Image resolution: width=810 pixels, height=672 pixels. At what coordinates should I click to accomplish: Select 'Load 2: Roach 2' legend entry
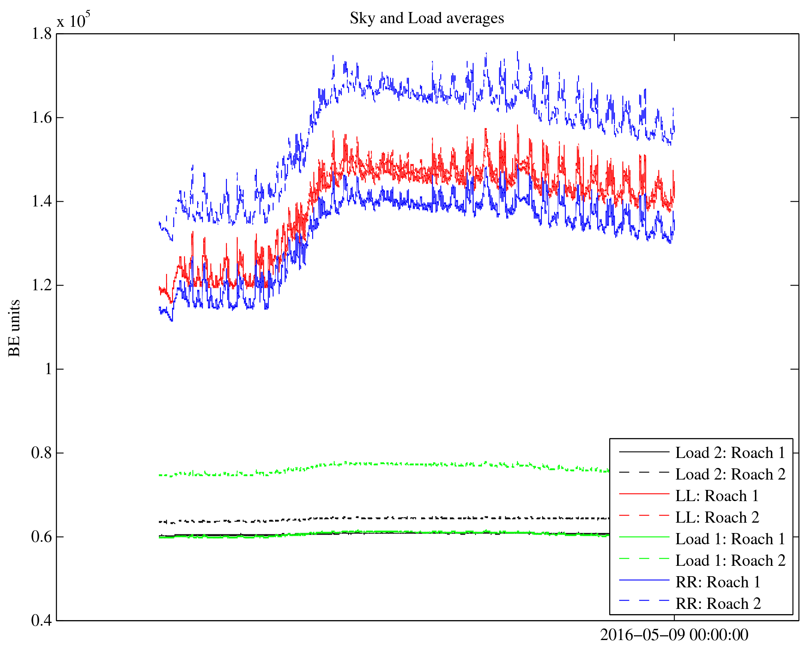[730, 474]
